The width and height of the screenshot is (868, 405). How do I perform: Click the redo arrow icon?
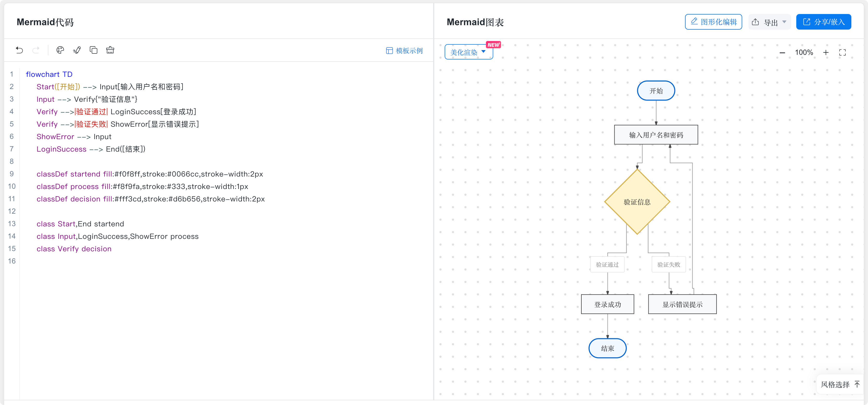[36, 50]
